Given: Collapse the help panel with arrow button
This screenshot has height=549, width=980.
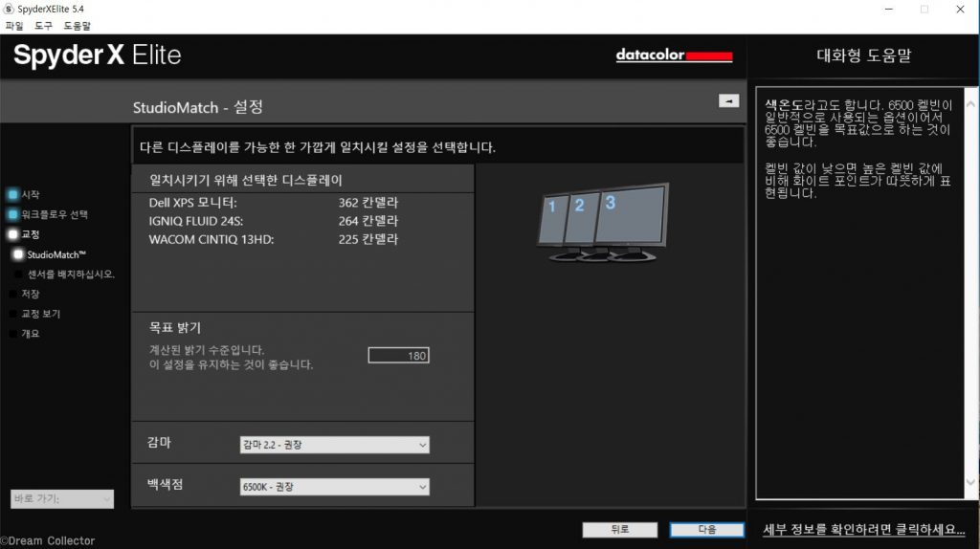Looking at the screenshot, I should pyautogui.click(x=728, y=100).
